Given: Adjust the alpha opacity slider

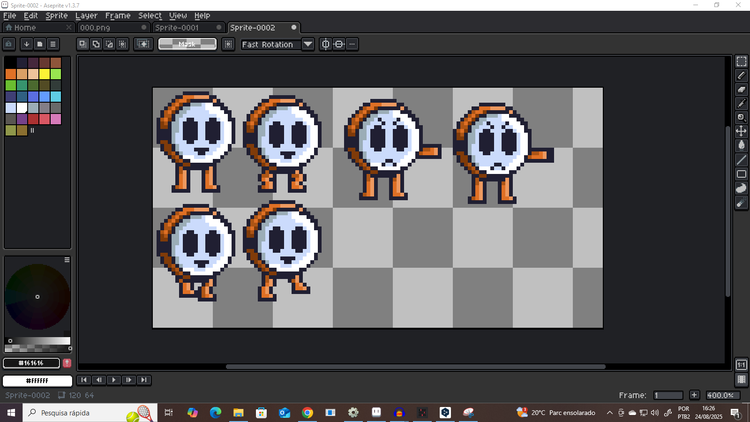Looking at the screenshot, I should click(37, 348).
